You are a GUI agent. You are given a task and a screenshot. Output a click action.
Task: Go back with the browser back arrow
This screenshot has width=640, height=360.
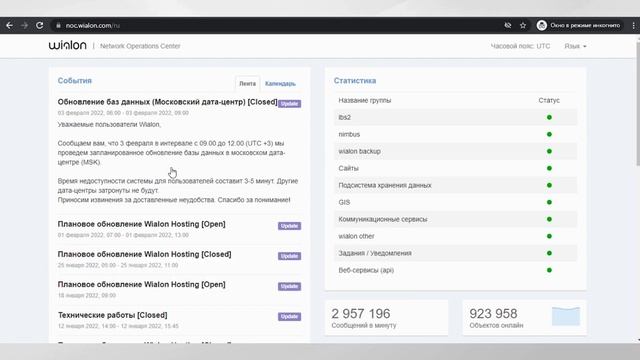(9, 25)
